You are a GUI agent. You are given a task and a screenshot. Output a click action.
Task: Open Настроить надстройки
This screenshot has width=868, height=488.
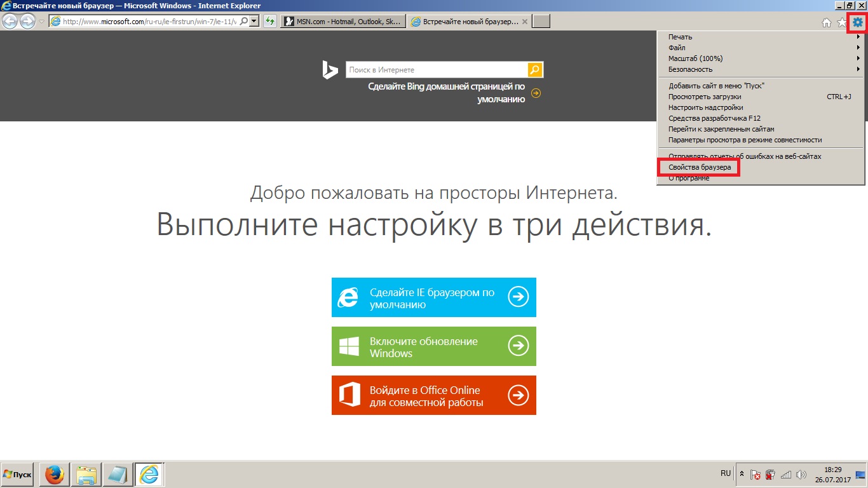[761, 107]
